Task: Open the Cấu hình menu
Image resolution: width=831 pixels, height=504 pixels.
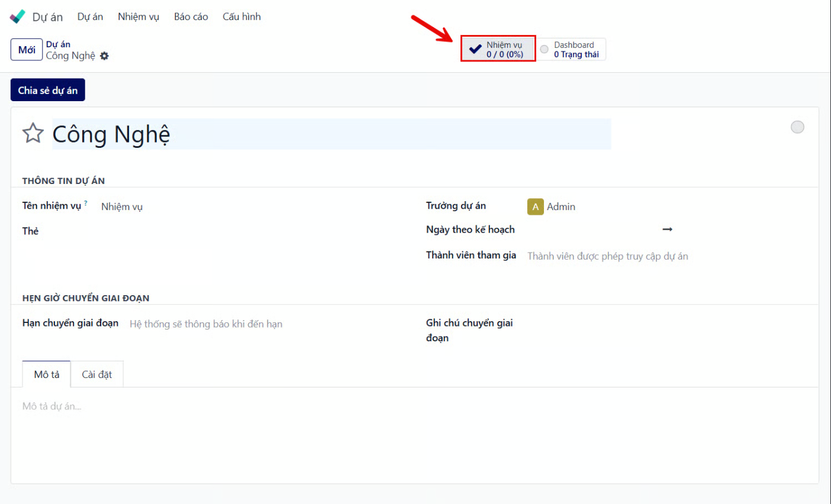Action: pyautogui.click(x=241, y=17)
